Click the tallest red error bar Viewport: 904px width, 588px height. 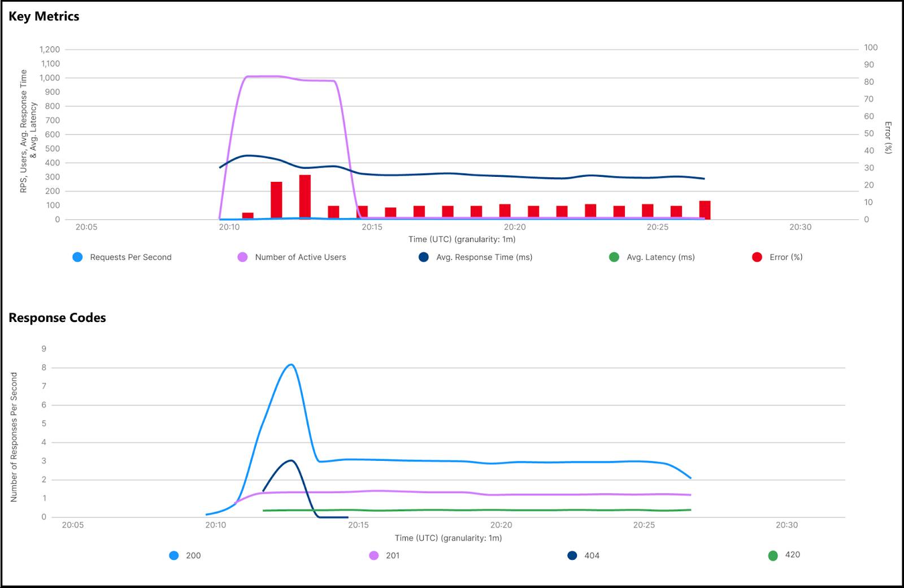click(305, 196)
